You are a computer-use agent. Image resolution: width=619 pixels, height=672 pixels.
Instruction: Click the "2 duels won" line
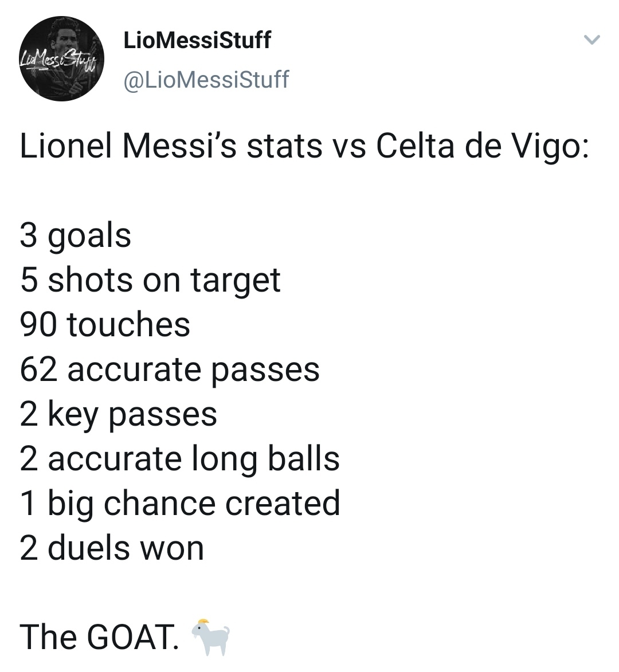click(x=111, y=549)
